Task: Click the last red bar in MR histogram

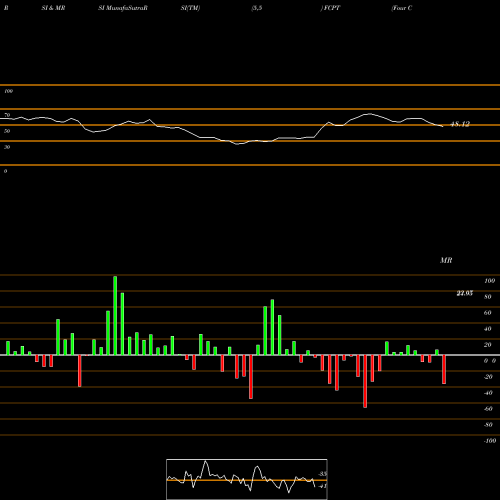Action: pyautogui.click(x=444, y=369)
